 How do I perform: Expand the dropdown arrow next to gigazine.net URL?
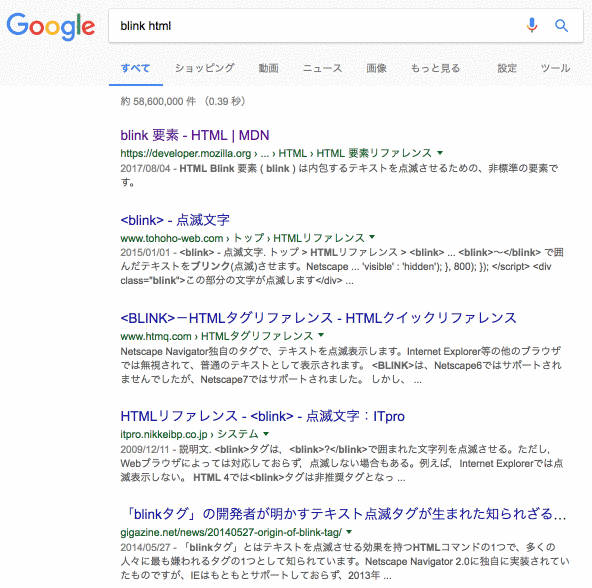click(x=349, y=532)
